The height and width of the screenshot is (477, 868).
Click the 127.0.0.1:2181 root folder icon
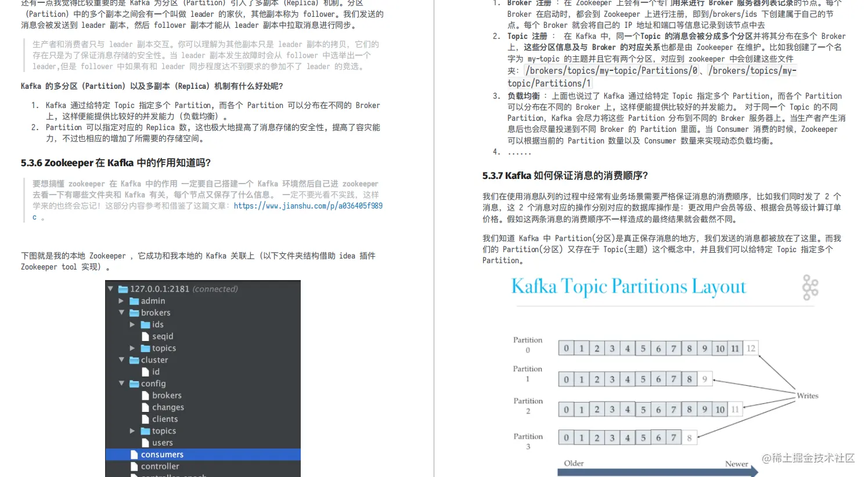pyautogui.click(x=123, y=289)
